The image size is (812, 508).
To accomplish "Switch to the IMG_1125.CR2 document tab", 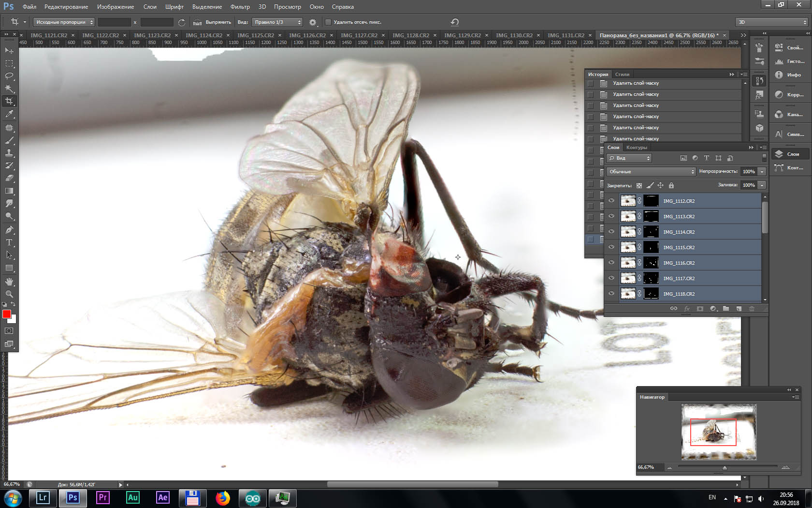I will click(256, 35).
